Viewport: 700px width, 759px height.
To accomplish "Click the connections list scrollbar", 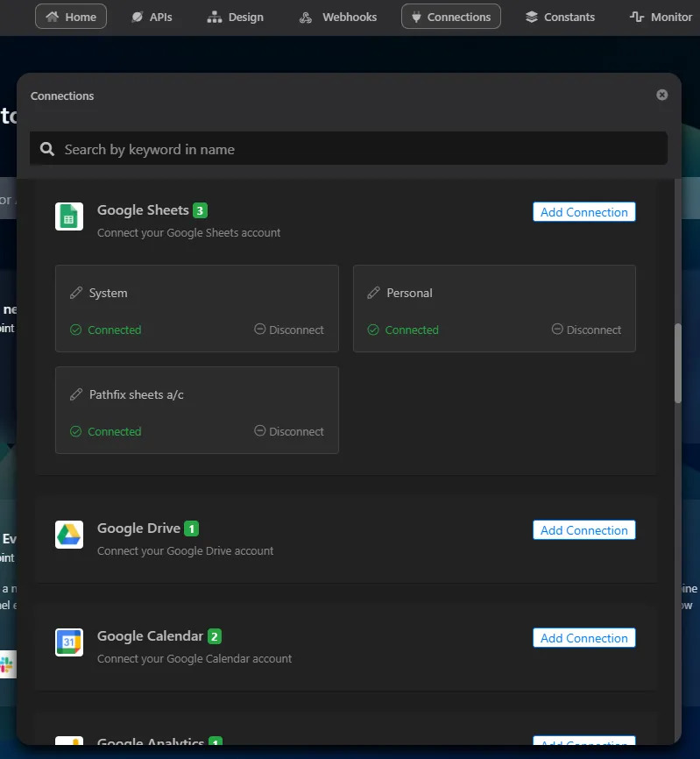I will pos(678,363).
